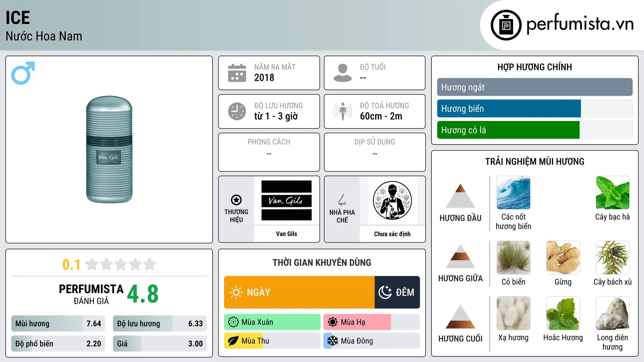The width and height of the screenshot is (644, 362).
Task: Click the Giá score bar
Action: coord(160,343)
